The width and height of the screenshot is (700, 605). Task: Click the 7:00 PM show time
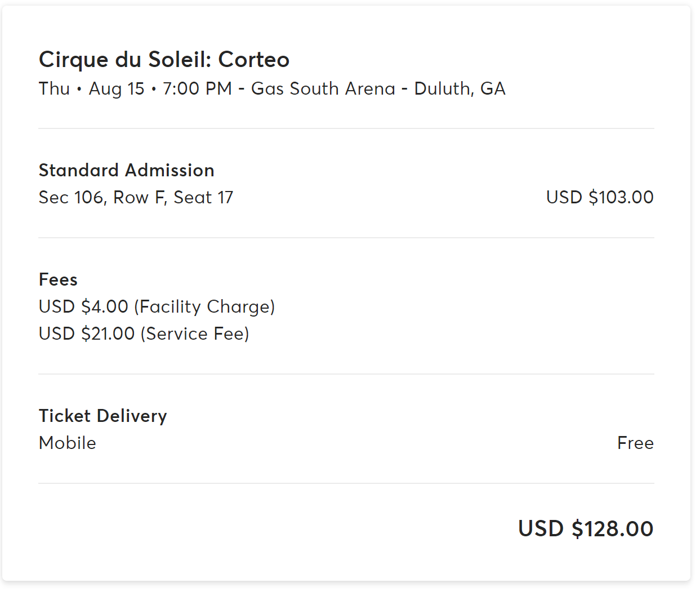click(x=197, y=88)
